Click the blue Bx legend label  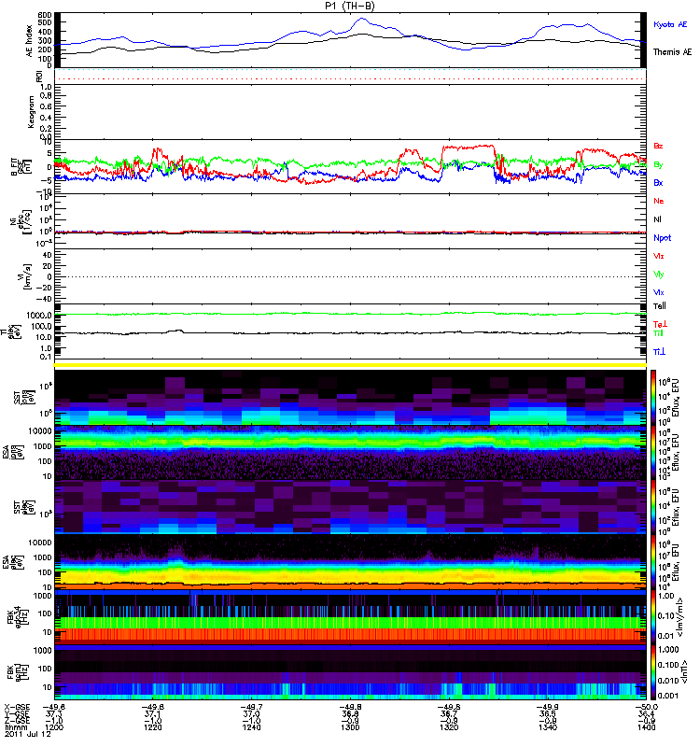point(658,182)
